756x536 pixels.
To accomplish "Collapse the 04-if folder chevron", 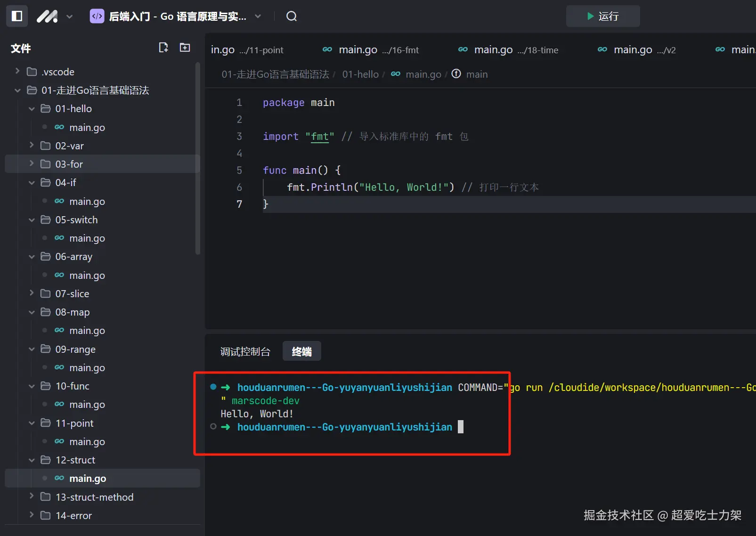I will [32, 182].
